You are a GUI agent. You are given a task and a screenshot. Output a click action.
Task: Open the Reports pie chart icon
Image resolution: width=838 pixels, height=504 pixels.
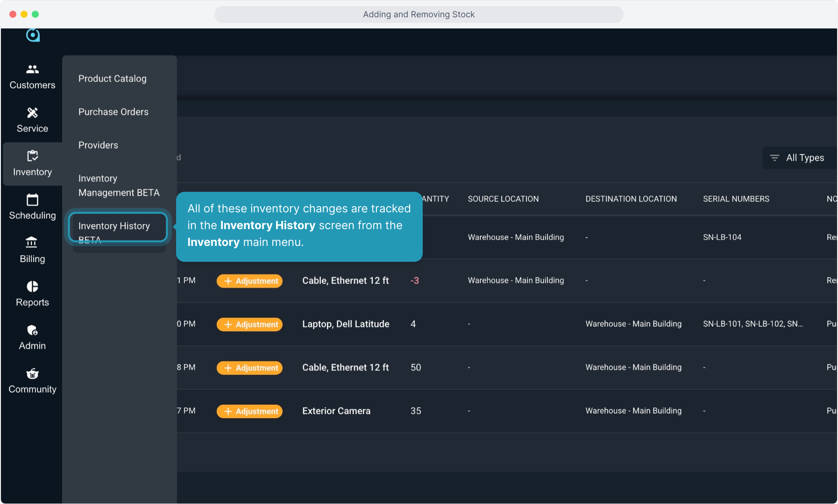coord(32,287)
